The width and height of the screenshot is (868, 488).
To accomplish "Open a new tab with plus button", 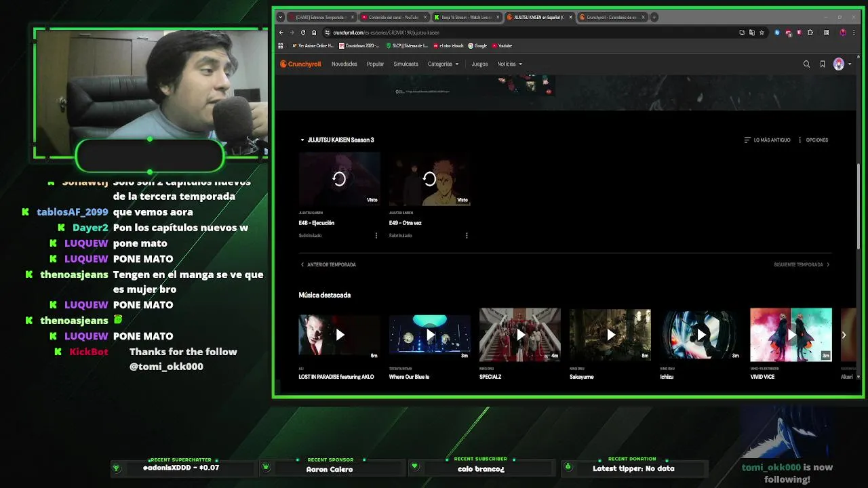I will click(x=654, y=17).
